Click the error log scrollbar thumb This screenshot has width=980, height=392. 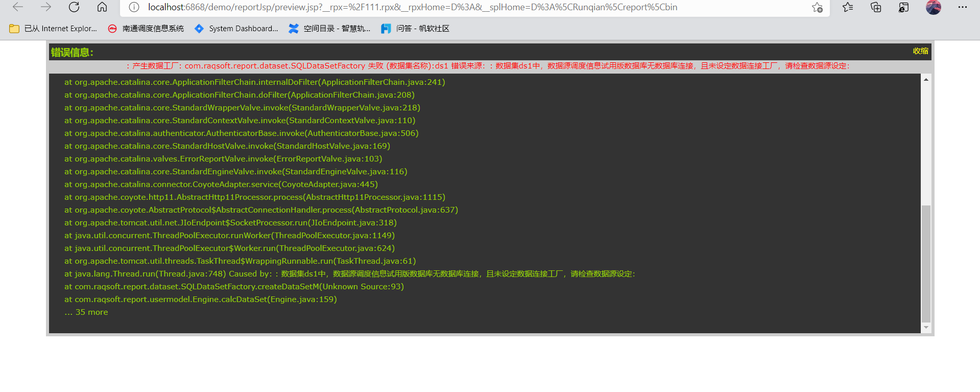926,264
